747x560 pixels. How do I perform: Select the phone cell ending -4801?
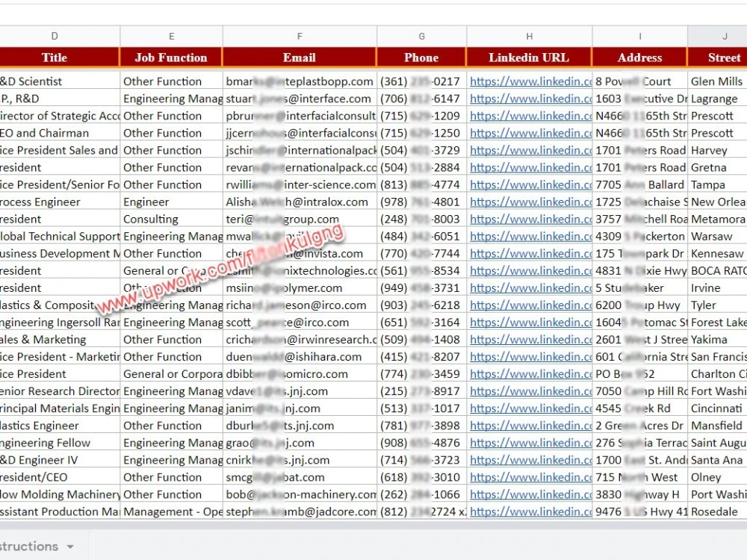(x=421, y=202)
